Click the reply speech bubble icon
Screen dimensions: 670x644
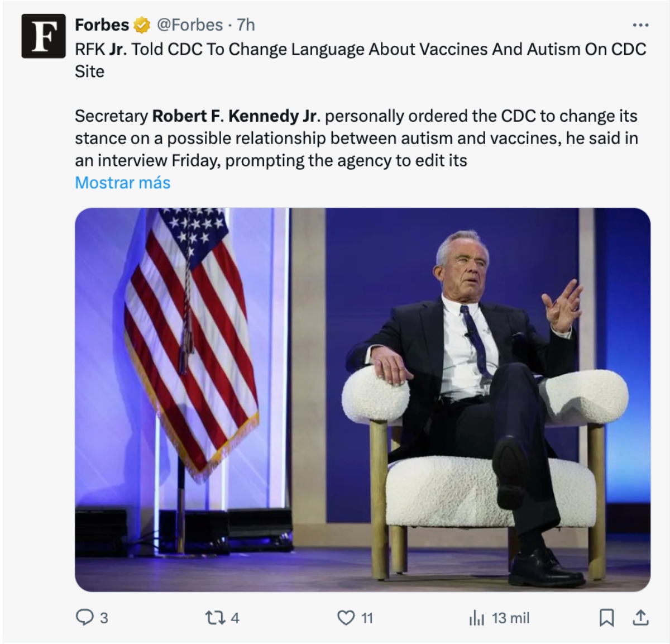[x=84, y=618]
